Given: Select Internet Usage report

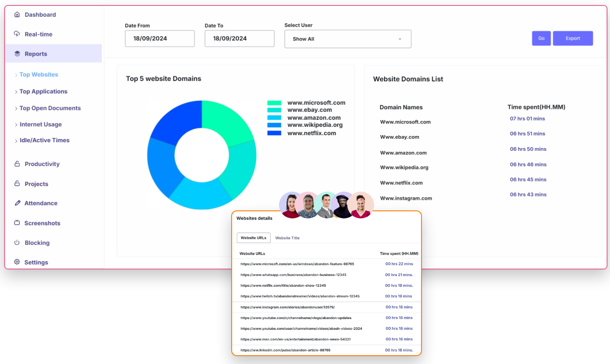Looking at the screenshot, I should [x=41, y=124].
